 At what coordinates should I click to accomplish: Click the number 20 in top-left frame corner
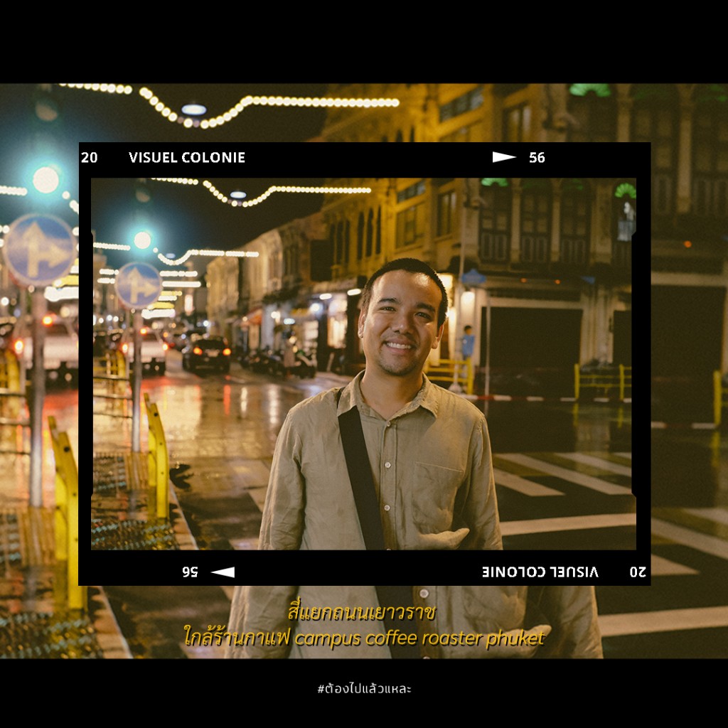click(90, 158)
